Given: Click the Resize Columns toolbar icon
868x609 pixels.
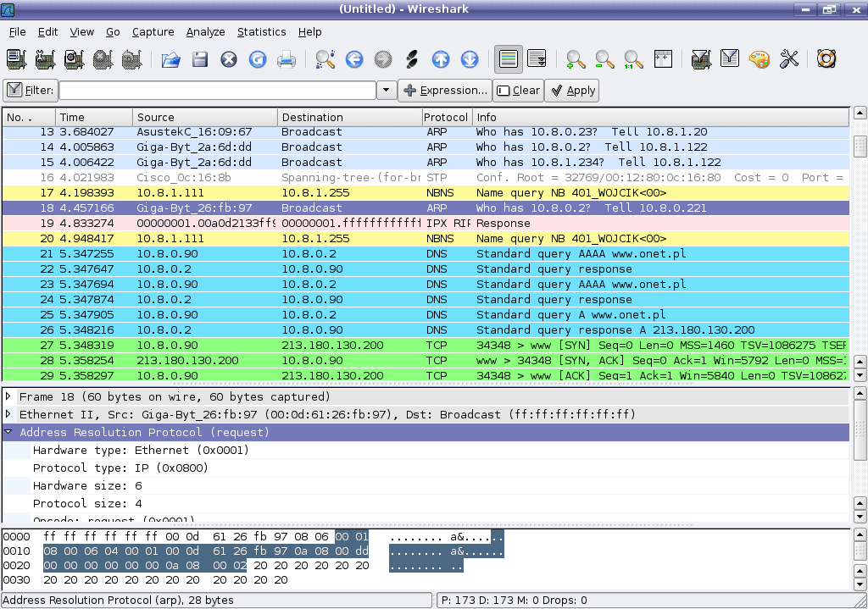Looking at the screenshot, I should [x=663, y=59].
